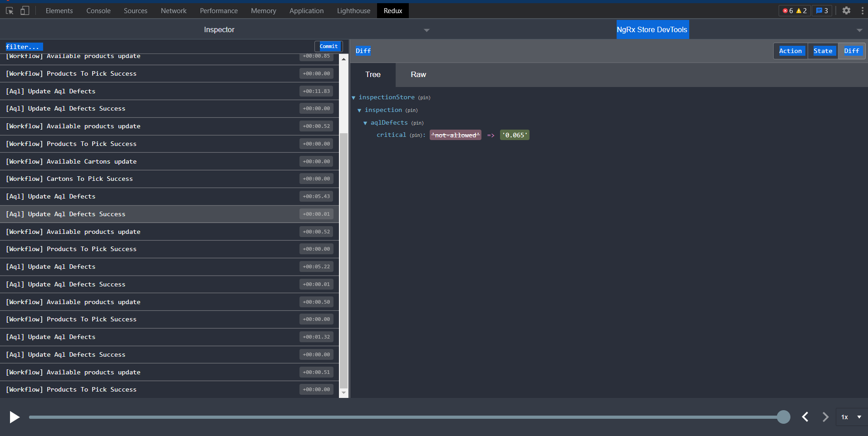Image resolution: width=868 pixels, height=436 pixels.
Task: Pin the inspectionStore node
Action: tap(424, 97)
